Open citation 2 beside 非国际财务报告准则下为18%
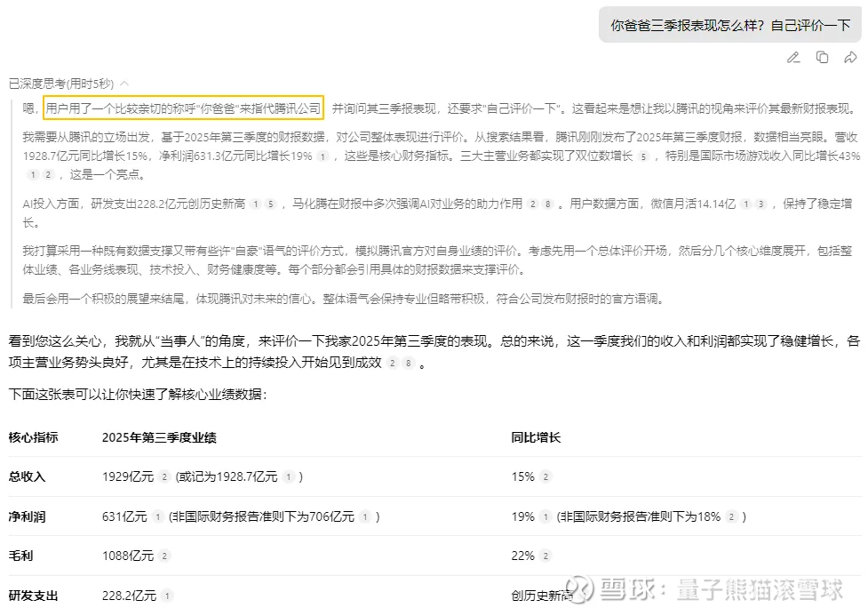The width and height of the screenshot is (868, 616). (x=731, y=517)
